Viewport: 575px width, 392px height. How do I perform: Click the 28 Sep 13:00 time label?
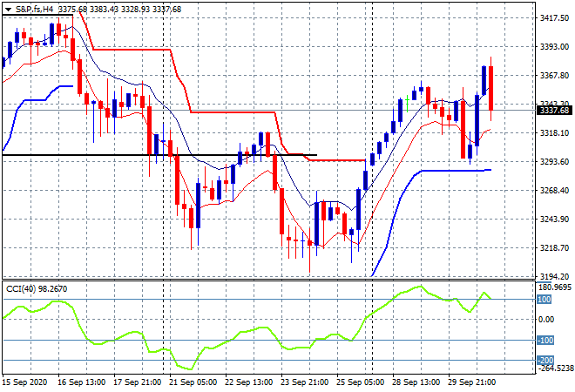tap(416, 382)
